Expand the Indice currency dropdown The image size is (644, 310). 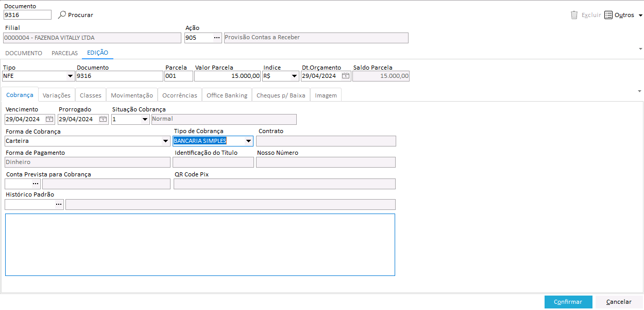tap(294, 76)
